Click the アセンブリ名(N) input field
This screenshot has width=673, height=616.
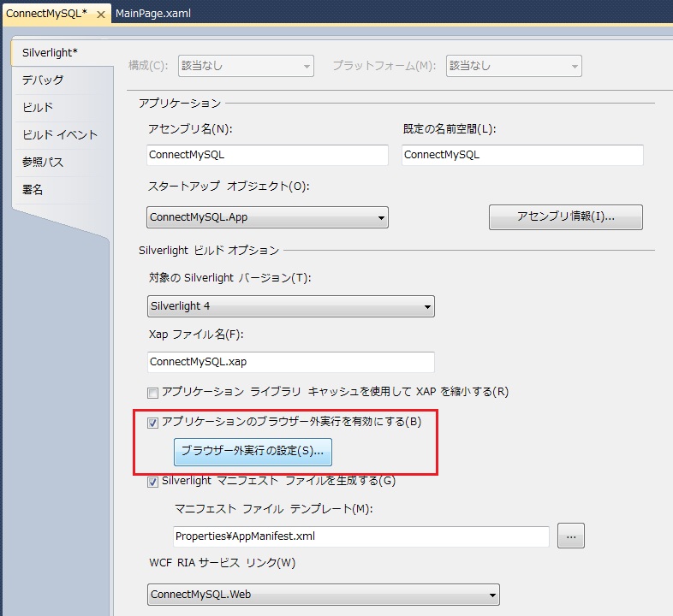pos(267,155)
